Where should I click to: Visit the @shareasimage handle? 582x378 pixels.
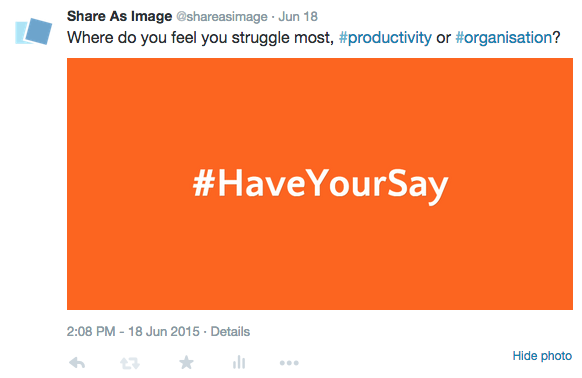[x=222, y=17]
